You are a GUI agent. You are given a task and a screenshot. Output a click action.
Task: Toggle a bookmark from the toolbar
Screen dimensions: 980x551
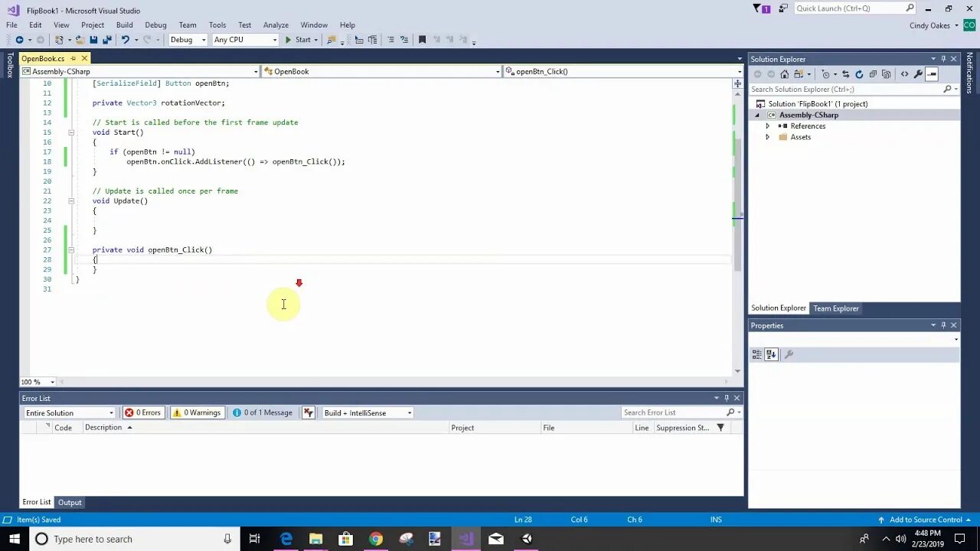coord(422,40)
